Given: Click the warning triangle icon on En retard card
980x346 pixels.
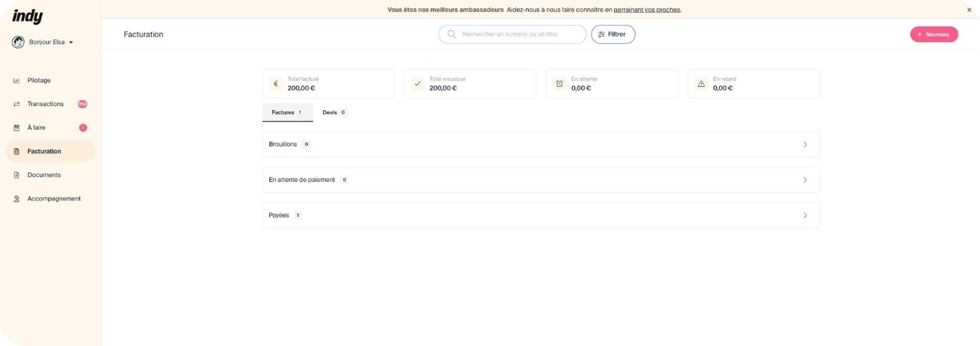Looking at the screenshot, I should pyautogui.click(x=701, y=84).
